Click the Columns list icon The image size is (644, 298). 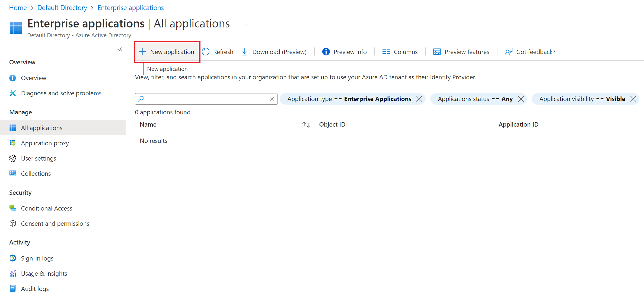[x=386, y=52]
